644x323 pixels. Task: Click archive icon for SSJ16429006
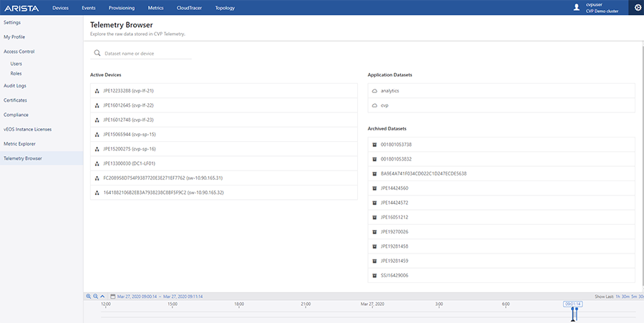click(374, 276)
